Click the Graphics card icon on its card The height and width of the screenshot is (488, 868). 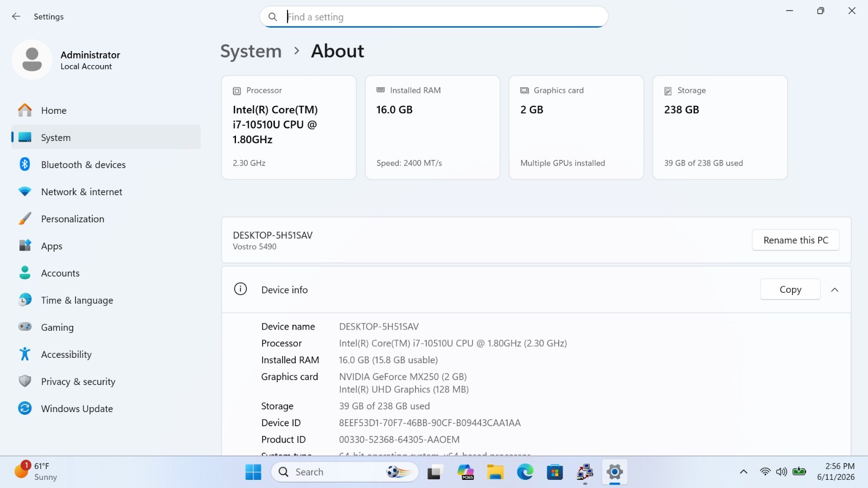point(525,91)
